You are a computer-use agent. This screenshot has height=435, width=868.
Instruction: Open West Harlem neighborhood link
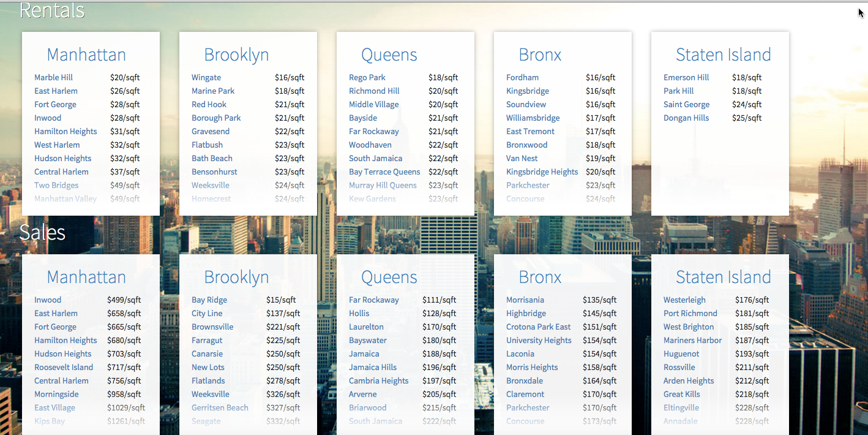(57, 145)
